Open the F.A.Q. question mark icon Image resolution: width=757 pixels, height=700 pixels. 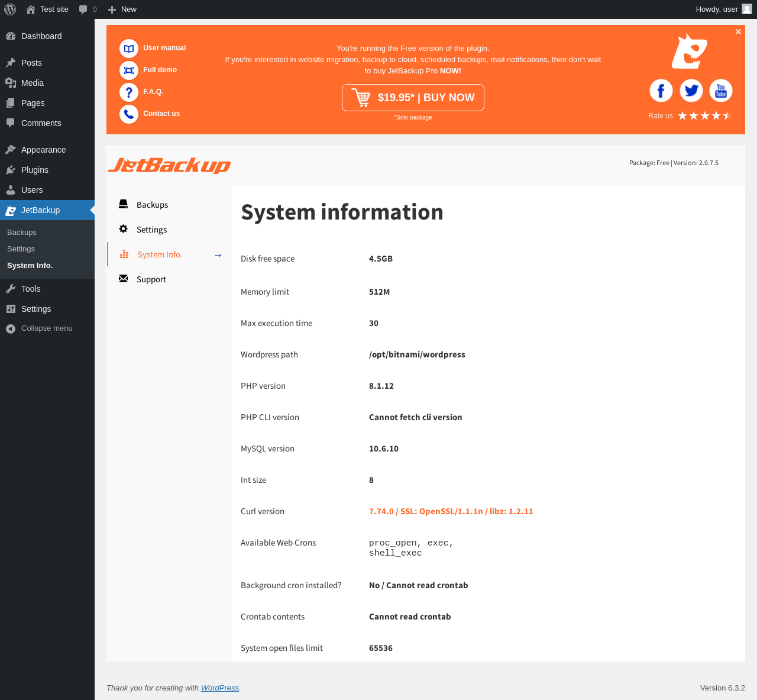(x=129, y=92)
